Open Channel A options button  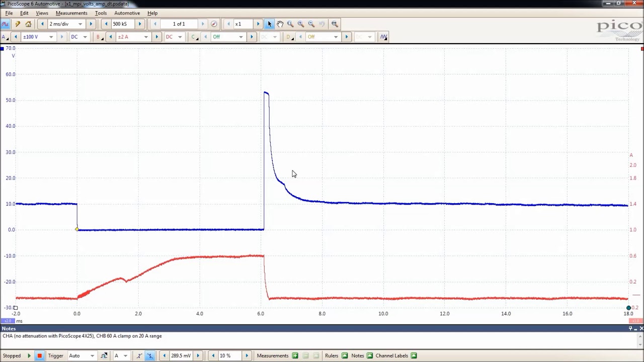pyautogui.click(x=5, y=37)
